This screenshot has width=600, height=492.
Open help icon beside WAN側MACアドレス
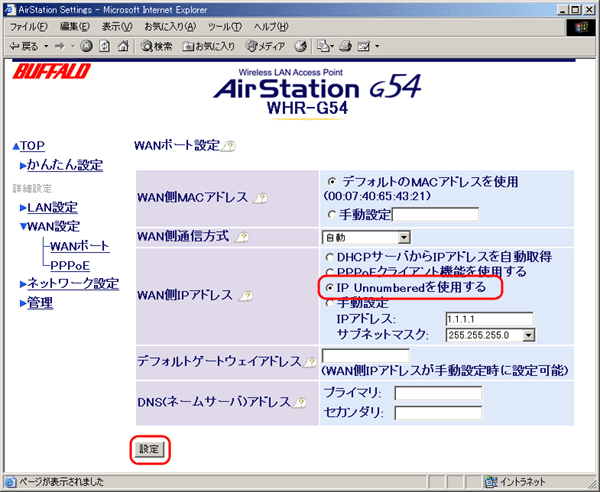261,198
